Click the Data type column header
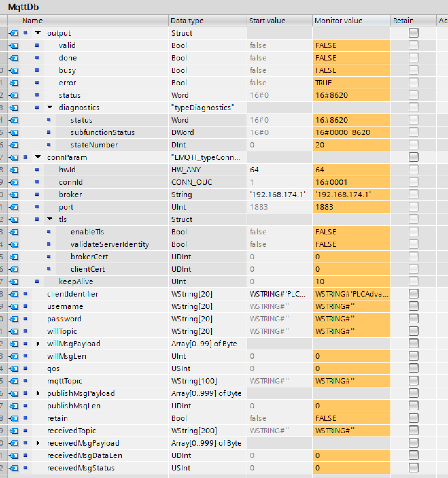Screen dimensions: 448x478 coord(187,21)
